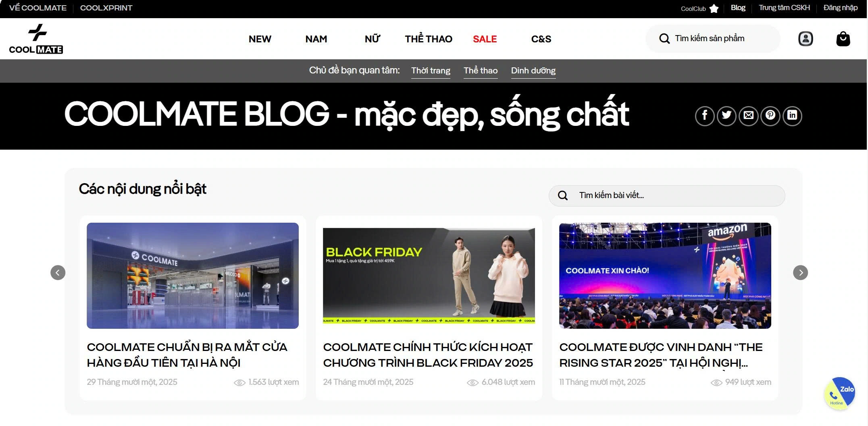
Task: Open the SALE menu item
Action: [484, 39]
